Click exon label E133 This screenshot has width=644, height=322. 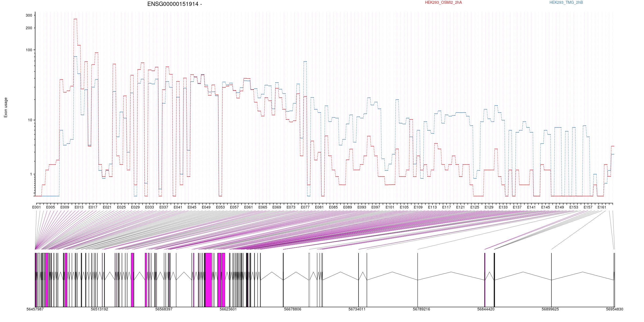pyautogui.click(x=503, y=207)
